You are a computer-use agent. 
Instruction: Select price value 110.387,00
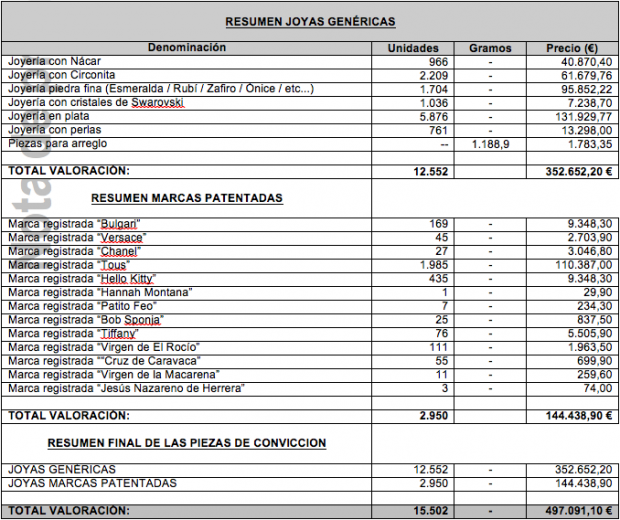(584, 265)
